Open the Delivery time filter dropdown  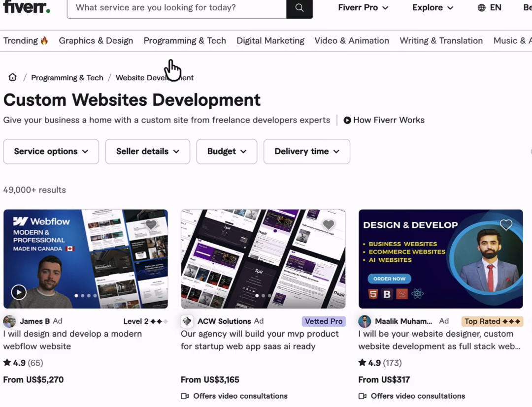[307, 152]
